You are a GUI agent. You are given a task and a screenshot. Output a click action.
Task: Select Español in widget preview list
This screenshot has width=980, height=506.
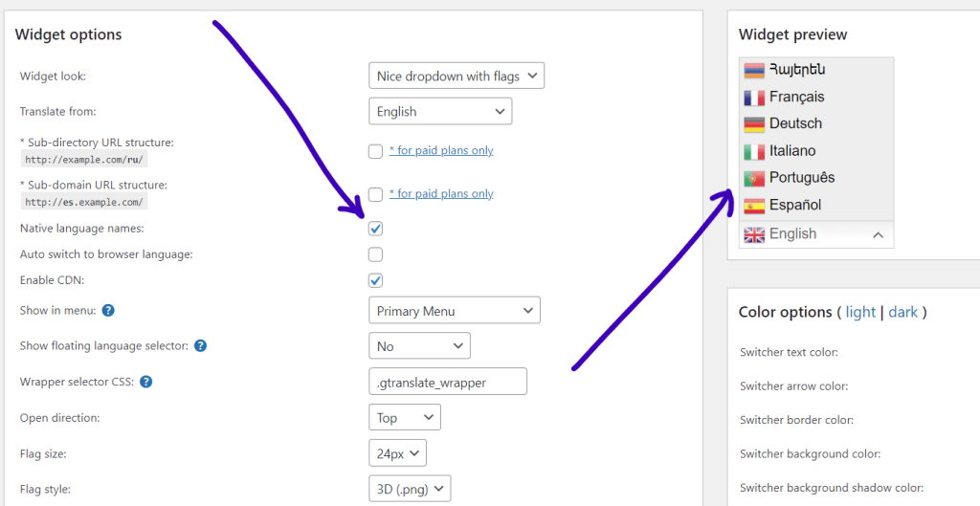click(x=795, y=205)
